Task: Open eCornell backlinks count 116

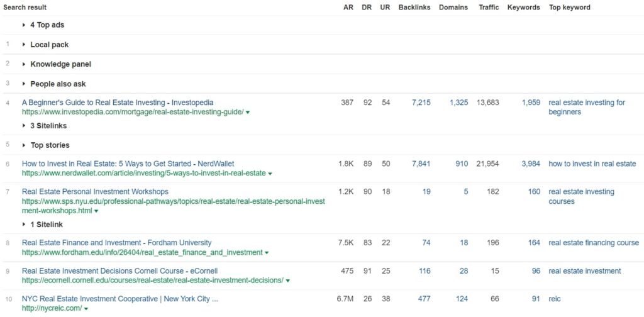Action: pyautogui.click(x=425, y=271)
